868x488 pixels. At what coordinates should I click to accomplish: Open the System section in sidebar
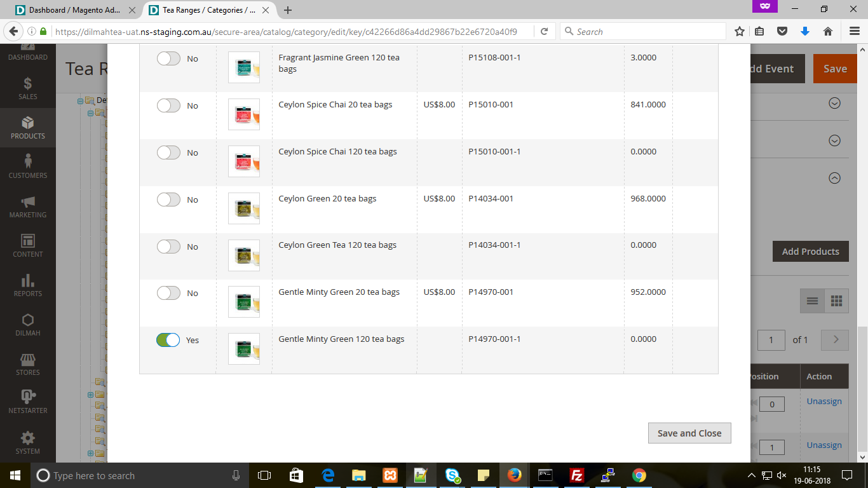(27, 442)
